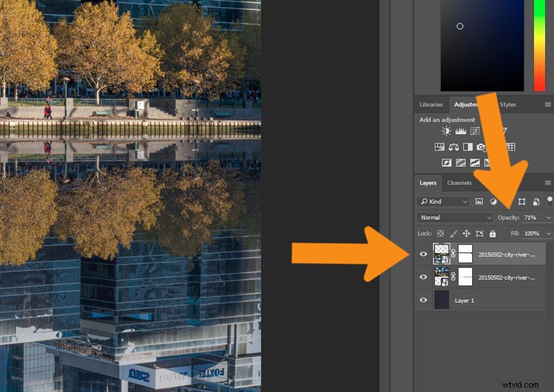Switch to the Libraries tab
The width and height of the screenshot is (554, 392).
pyautogui.click(x=431, y=105)
